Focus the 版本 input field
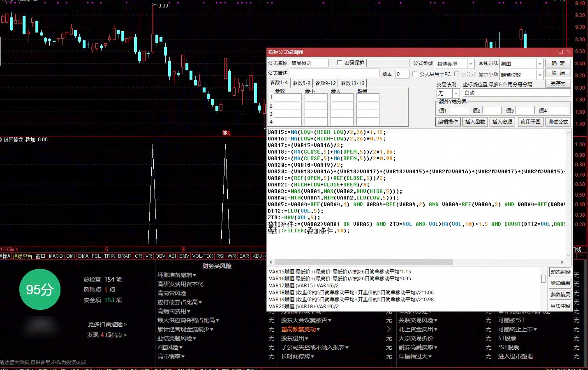 [x=402, y=74]
